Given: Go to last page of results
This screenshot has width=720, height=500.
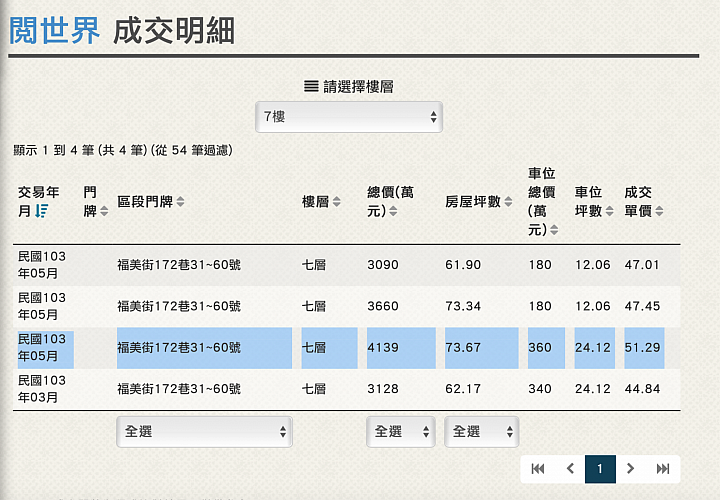Looking at the screenshot, I should pyautogui.click(x=663, y=469).
